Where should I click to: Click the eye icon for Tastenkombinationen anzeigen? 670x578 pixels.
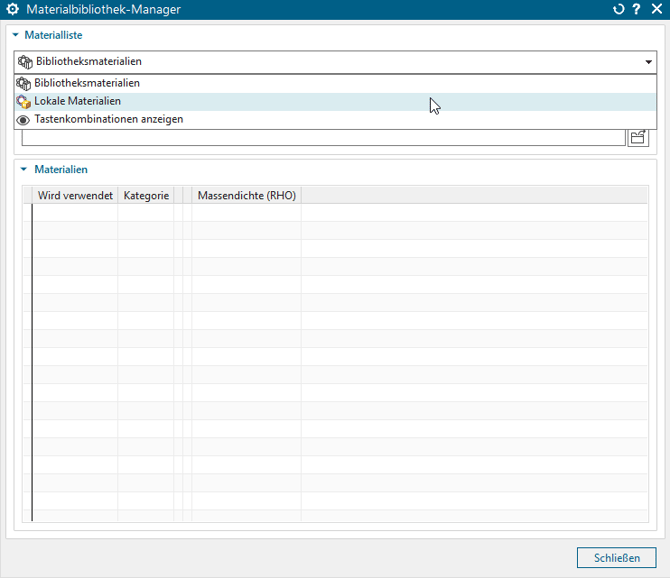24,120
